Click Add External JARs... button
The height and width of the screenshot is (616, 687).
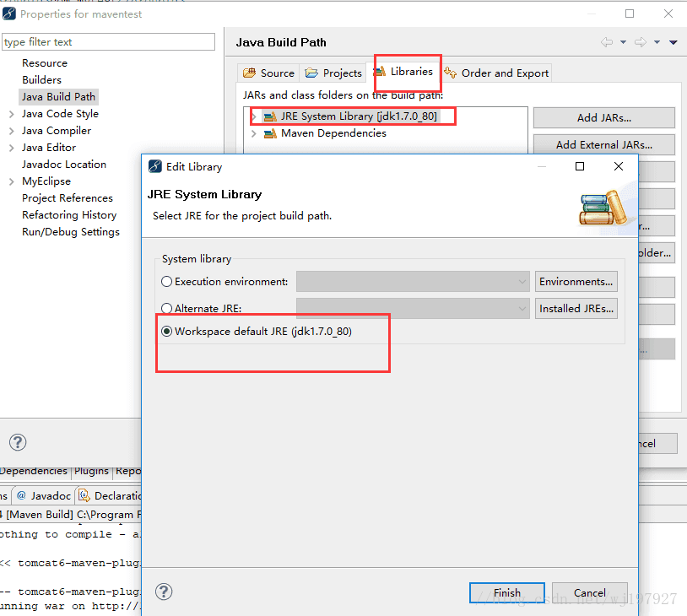(603, 144)
